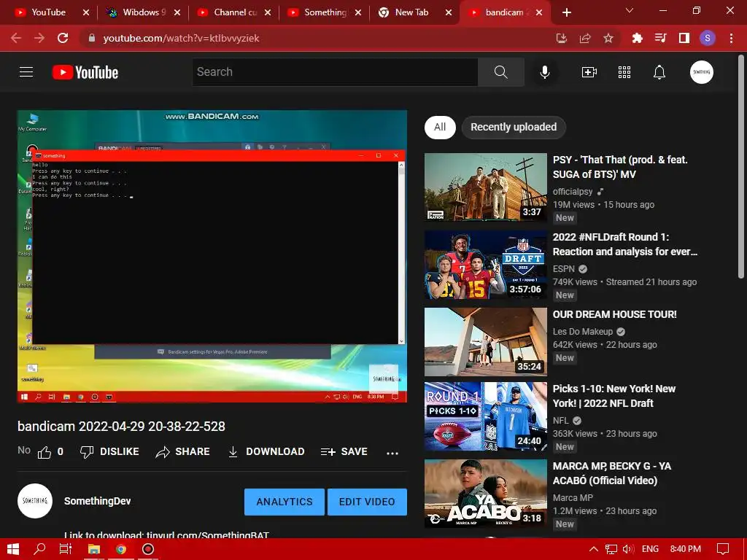Open ANALYTICS for this video
747x560 pixels.
coord(285,502)
